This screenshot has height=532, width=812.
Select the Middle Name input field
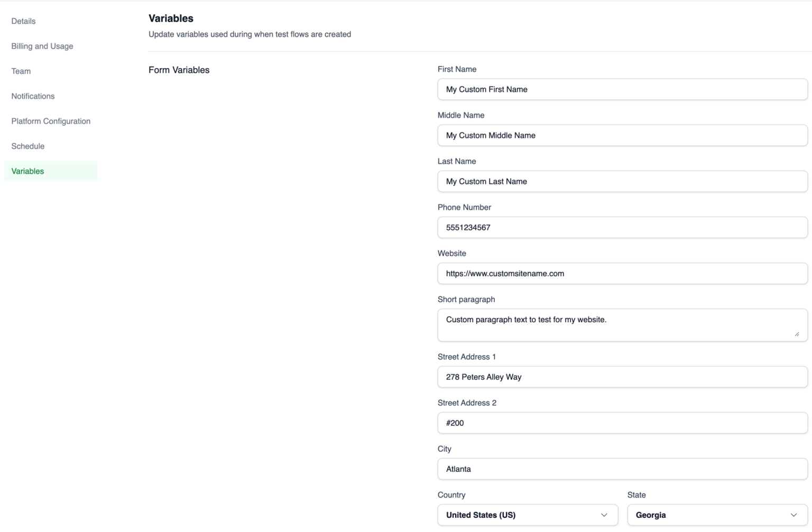[622, 135]
